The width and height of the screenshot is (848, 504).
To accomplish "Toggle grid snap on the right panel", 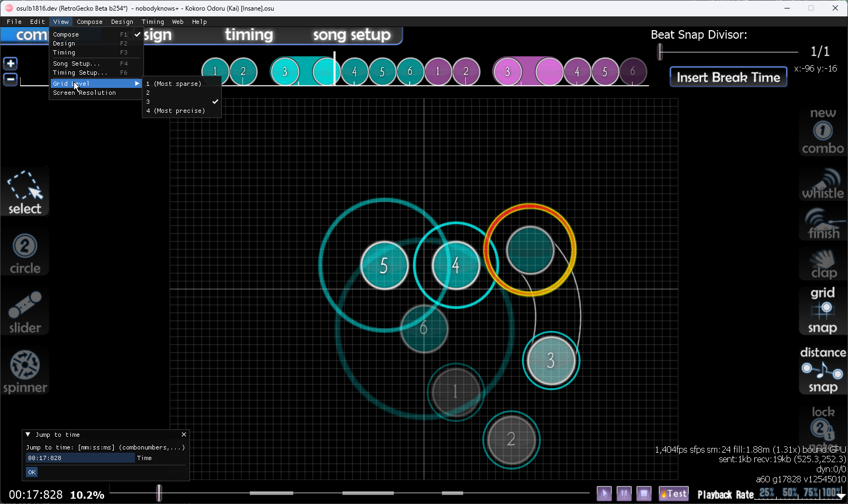I will pos(822,310).
